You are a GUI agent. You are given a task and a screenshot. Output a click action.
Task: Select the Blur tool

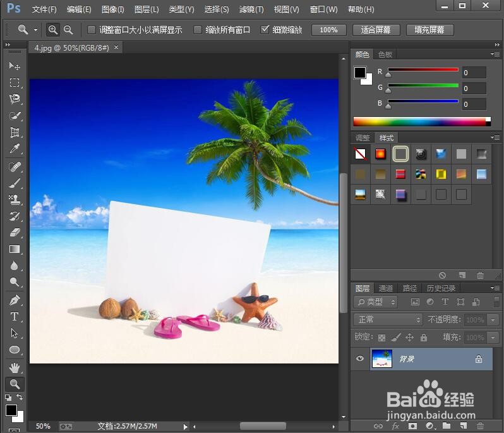coord(14,265)
